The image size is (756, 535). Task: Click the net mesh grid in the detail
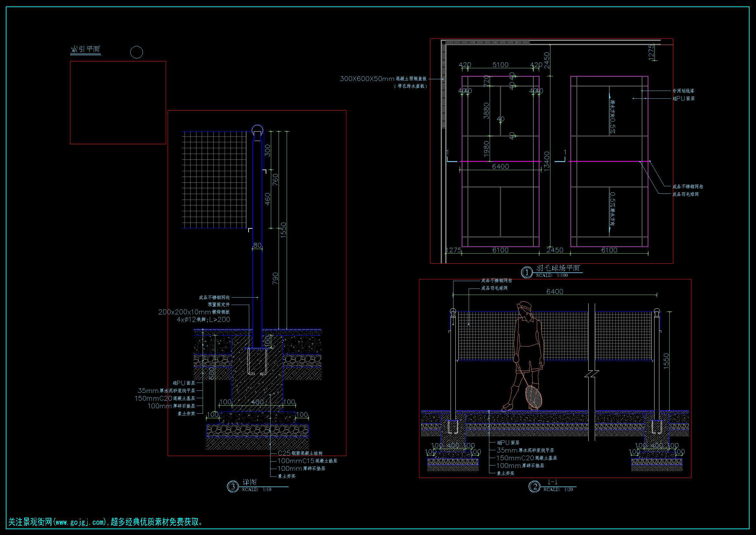click(x=214, y=180)
